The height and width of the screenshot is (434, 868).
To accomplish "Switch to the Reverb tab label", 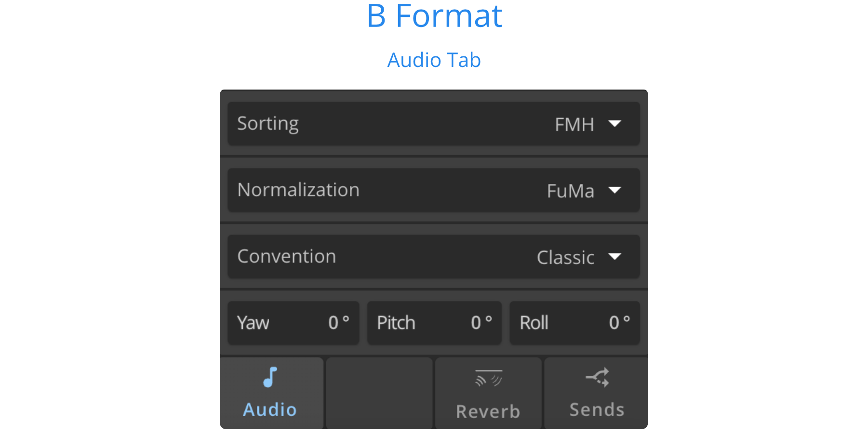I will [x=488, y=412].
